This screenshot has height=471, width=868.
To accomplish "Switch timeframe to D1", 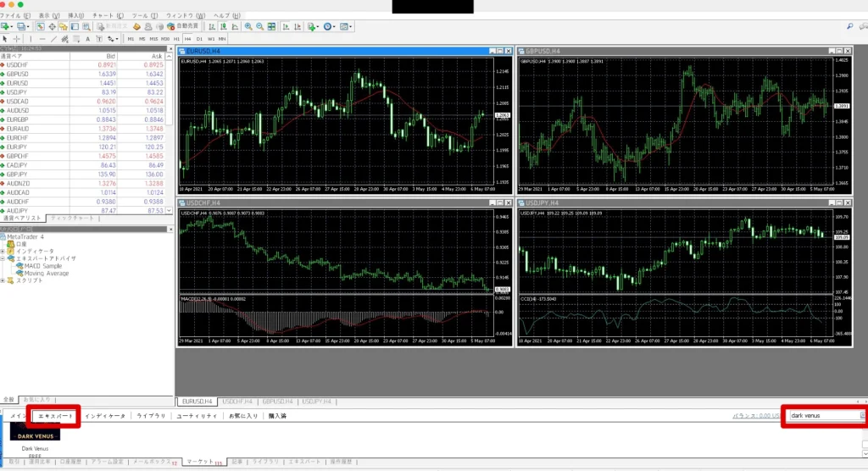I will click(199, 39).
